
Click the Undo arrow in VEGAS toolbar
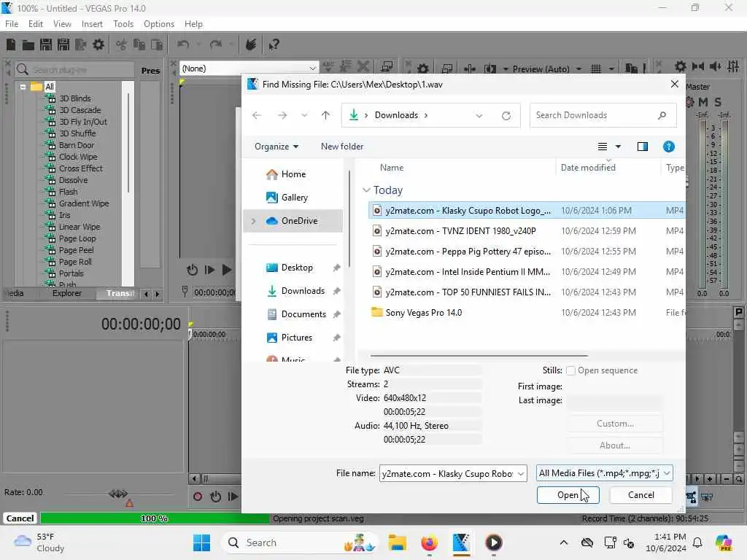tap(183, 44)
